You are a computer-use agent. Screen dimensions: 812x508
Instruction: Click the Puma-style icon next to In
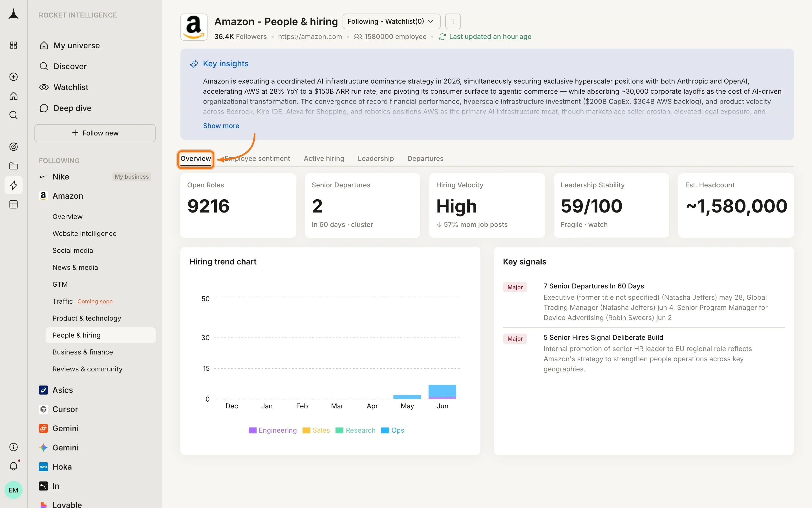click(x=43, y=486)
